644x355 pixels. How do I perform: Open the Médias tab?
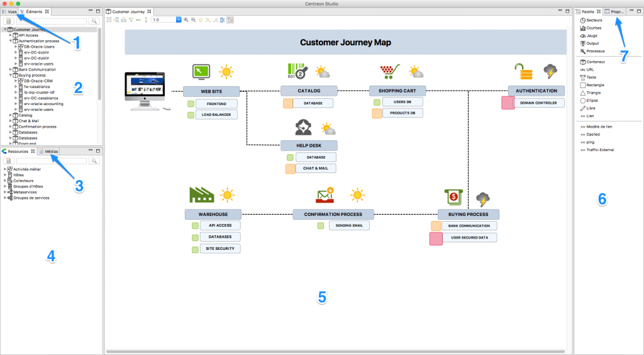(x=50, y=151)
